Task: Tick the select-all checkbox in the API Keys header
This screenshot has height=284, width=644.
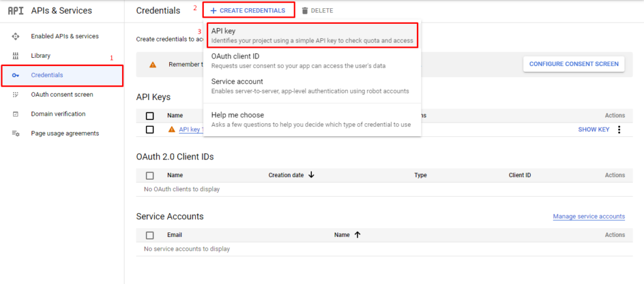Action: point(150,116)
